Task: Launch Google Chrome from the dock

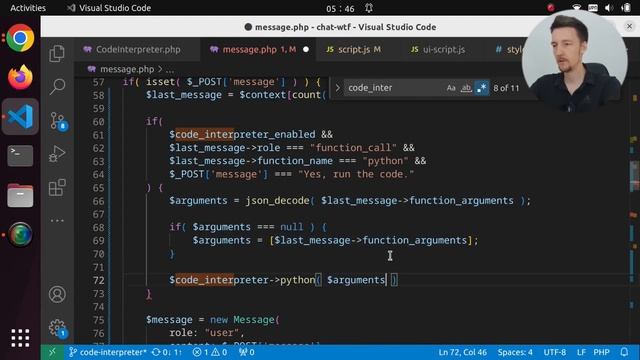Action: 20,38
